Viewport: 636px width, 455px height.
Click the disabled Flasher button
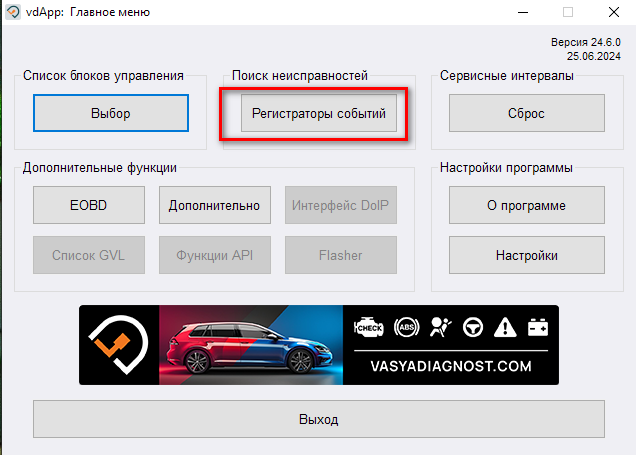point(341,255)
